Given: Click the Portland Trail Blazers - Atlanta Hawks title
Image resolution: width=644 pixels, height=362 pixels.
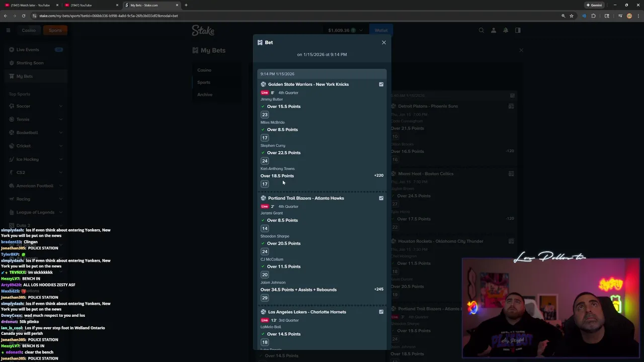Looking at the screenshot, I should coord(306,198).
